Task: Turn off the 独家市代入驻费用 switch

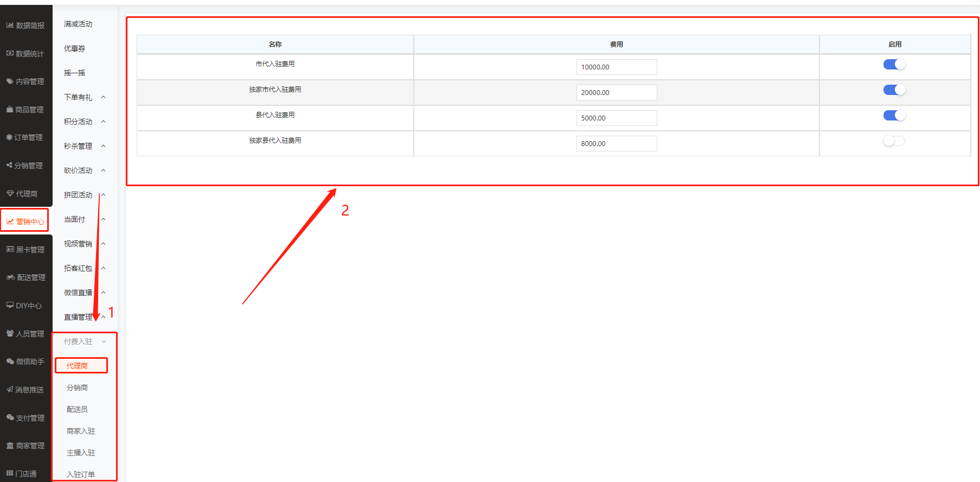Action: [x=894, y=90]
